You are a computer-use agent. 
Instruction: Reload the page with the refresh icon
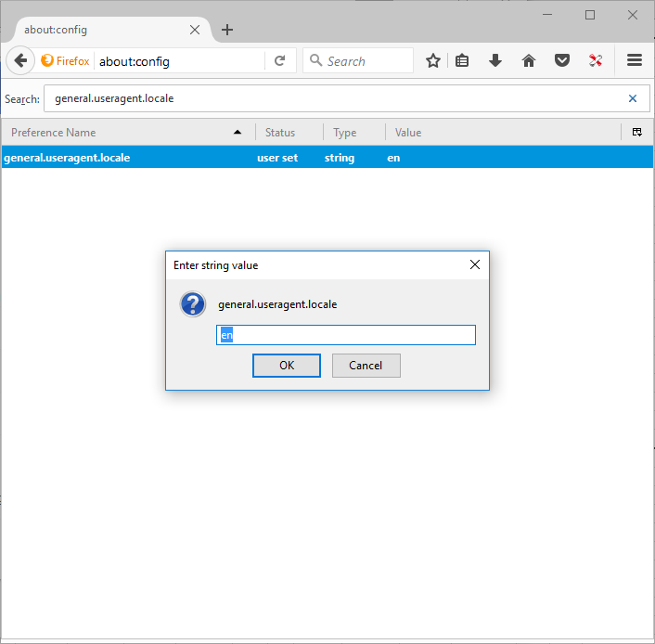point(279,61)
